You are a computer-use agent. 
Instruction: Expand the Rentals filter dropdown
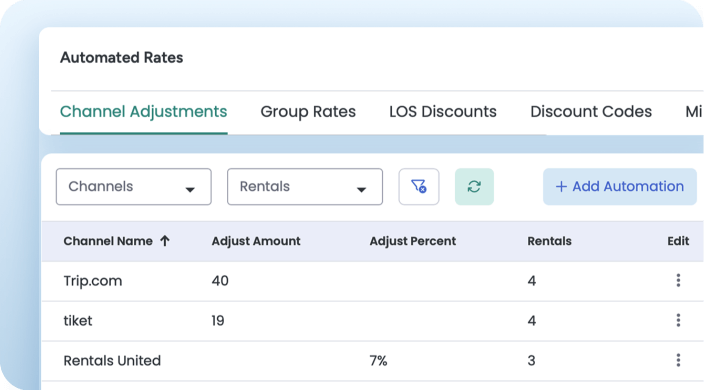[305, 187]
